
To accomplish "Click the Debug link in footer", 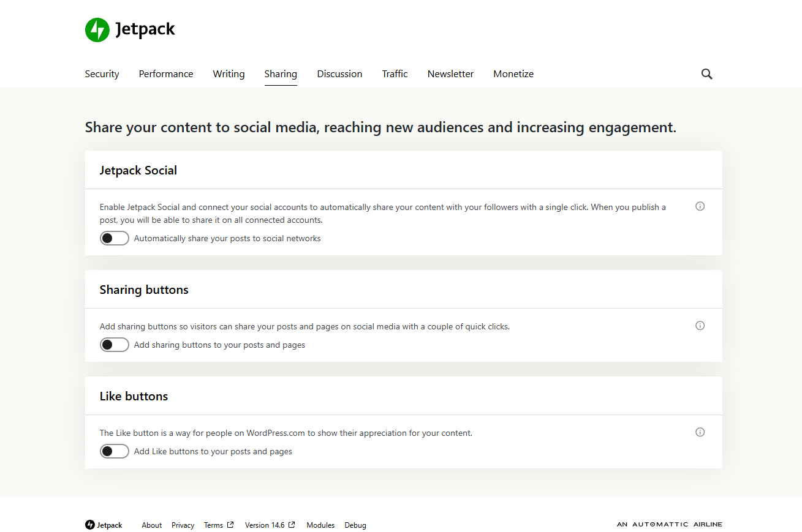I will 355,525.
